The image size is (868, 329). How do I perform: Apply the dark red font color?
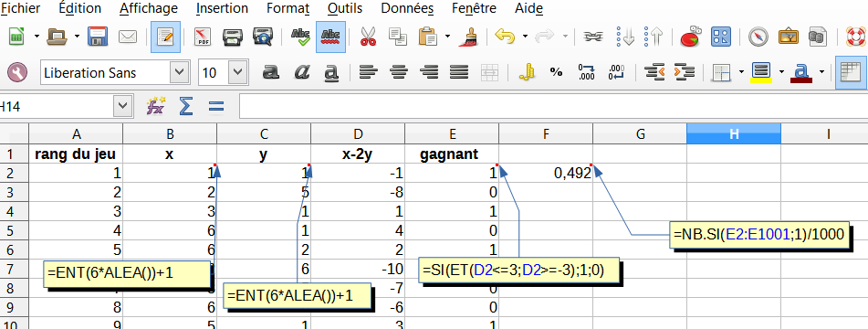(801, 72)
